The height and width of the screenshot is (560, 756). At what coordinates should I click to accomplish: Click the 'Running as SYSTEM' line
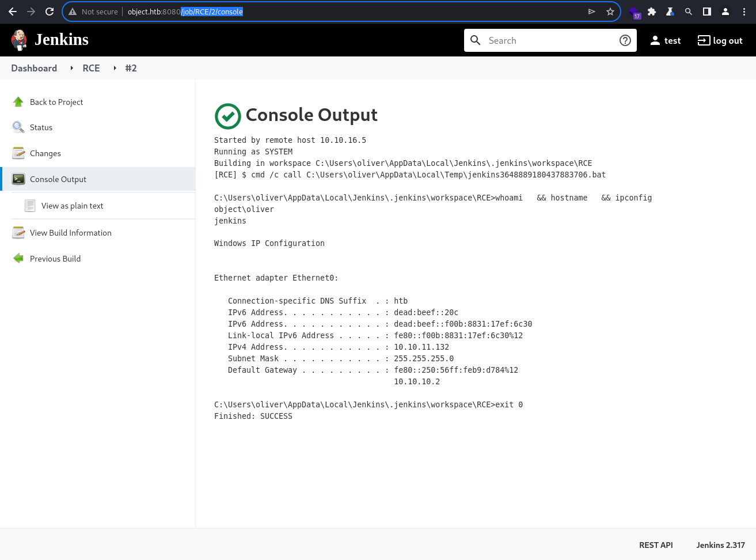point(253,152)
